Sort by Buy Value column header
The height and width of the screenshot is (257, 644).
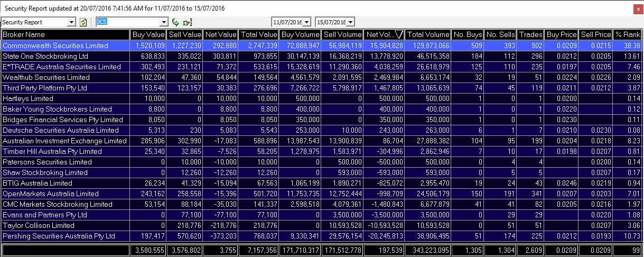[148, 34]
